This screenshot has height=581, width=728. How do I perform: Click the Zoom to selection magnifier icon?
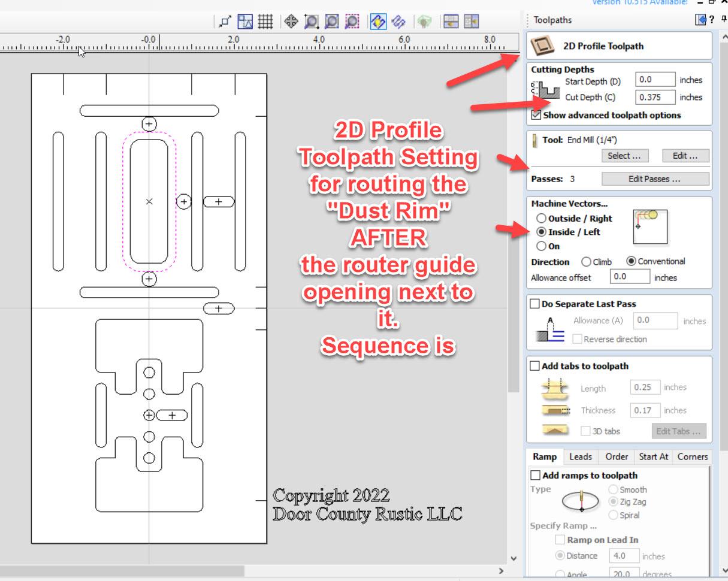click(x=352, y=22)
